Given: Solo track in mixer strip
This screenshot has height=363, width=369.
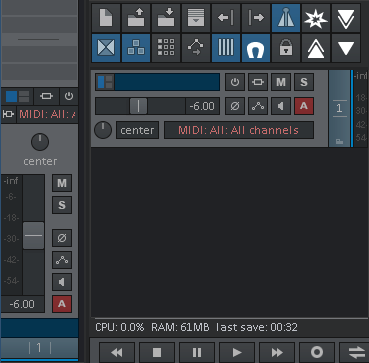Looking at the screenshot, I should click(62, 205).
